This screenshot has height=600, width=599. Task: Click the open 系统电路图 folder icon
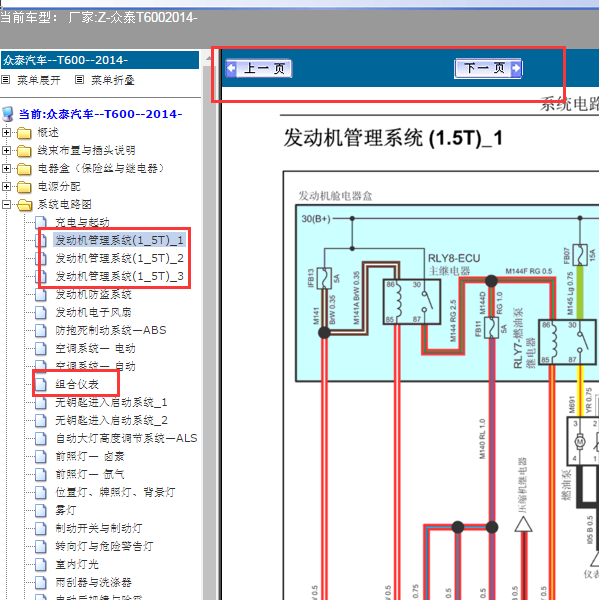(24, 205)
